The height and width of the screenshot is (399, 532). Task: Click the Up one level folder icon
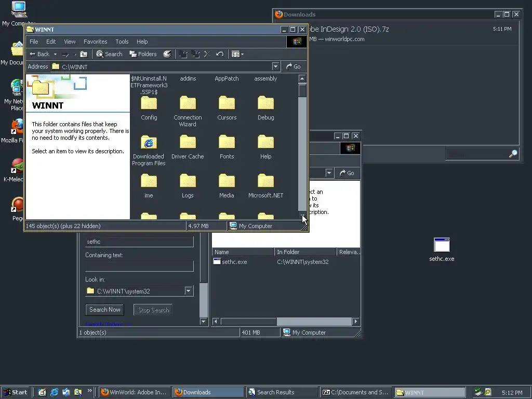tap(84, 54)
